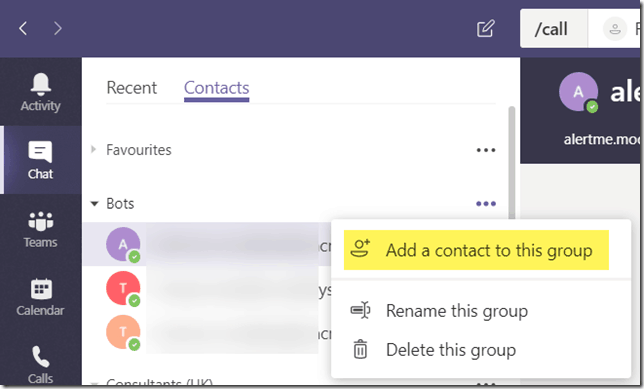Click the Bots group label
Screen dimensions: 644x389
pos(120,203)
